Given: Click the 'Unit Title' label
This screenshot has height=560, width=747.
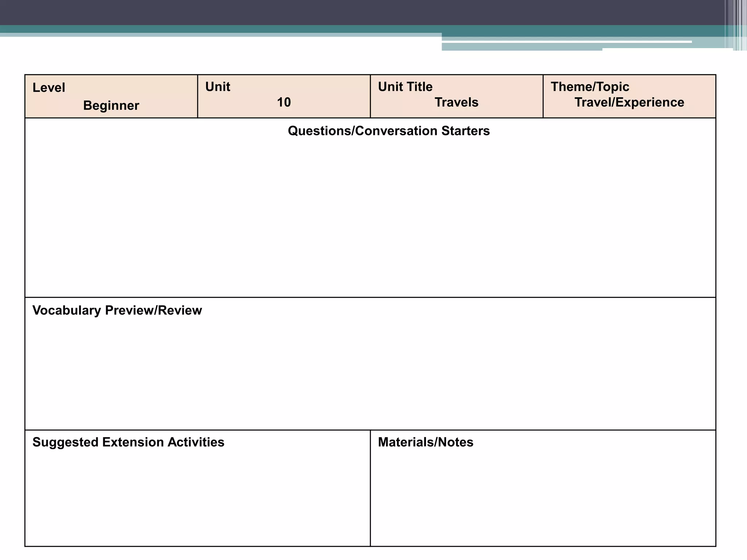Looking at the screenshot, I should (x=405, y=87).
